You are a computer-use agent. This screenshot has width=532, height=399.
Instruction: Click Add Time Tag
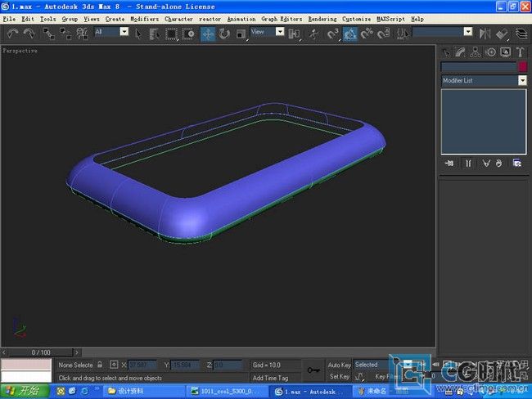[x=270, y=378]
